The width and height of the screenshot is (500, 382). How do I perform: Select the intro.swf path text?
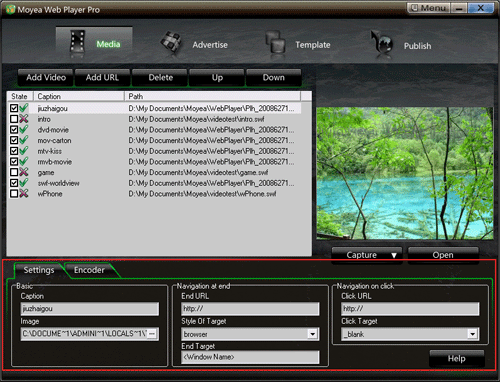[x=196, y=119]
